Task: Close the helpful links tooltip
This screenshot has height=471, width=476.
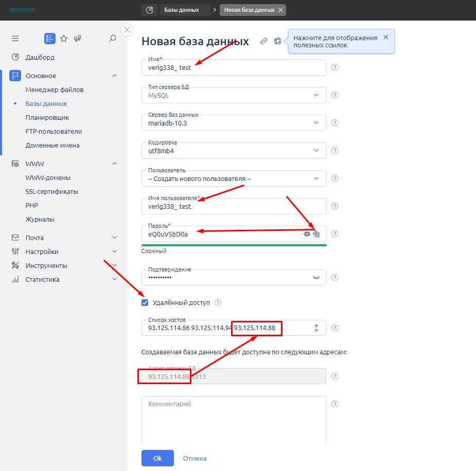Action: (x=386, y=37)
